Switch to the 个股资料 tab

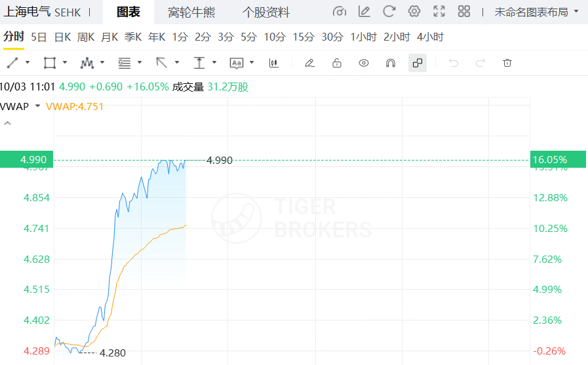pyautogui.click(x=266, y=12)
